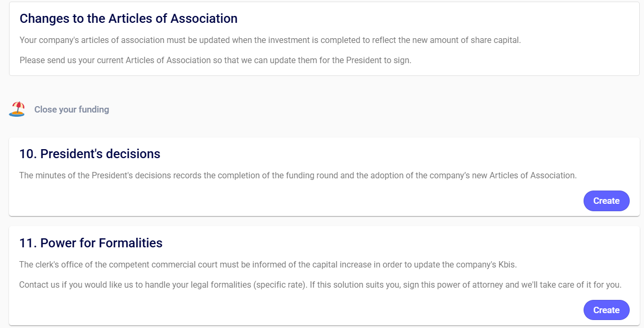
Task: Click the "minutes of the President's decisions" description
Action: coord(297,175)
